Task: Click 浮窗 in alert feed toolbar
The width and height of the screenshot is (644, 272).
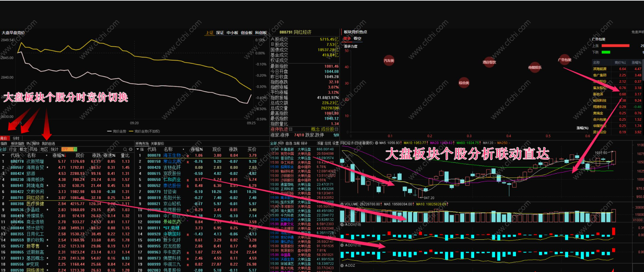Action: [320, 144]
